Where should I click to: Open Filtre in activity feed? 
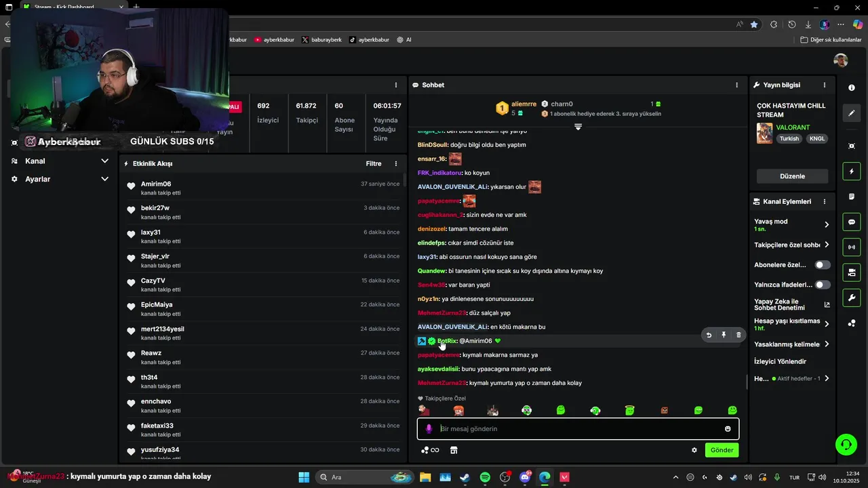(x=374, y=163)
